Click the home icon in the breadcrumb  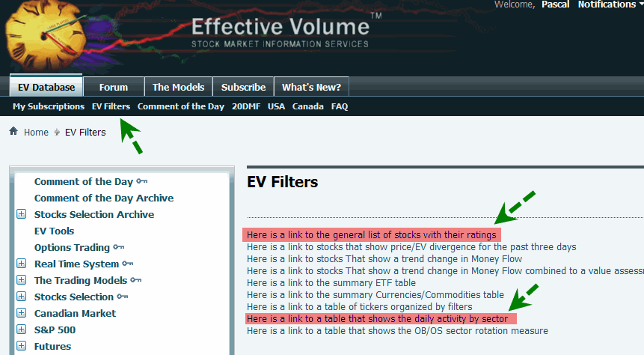coord(13,131)
